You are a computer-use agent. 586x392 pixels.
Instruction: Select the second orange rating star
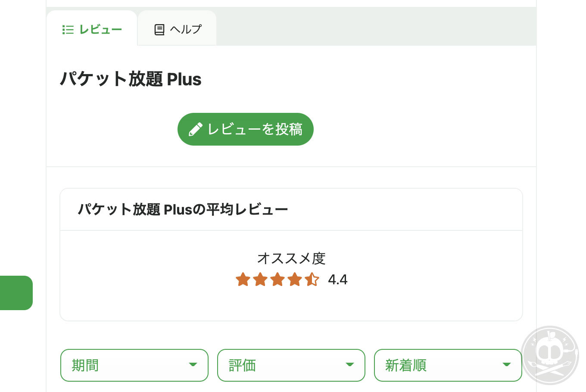(x=260, y=280)
